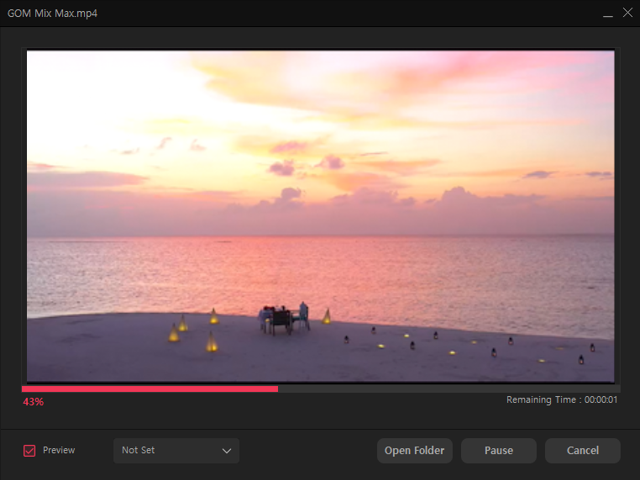
Task: Click the dining table in the preview
Action: pos(282,319)
